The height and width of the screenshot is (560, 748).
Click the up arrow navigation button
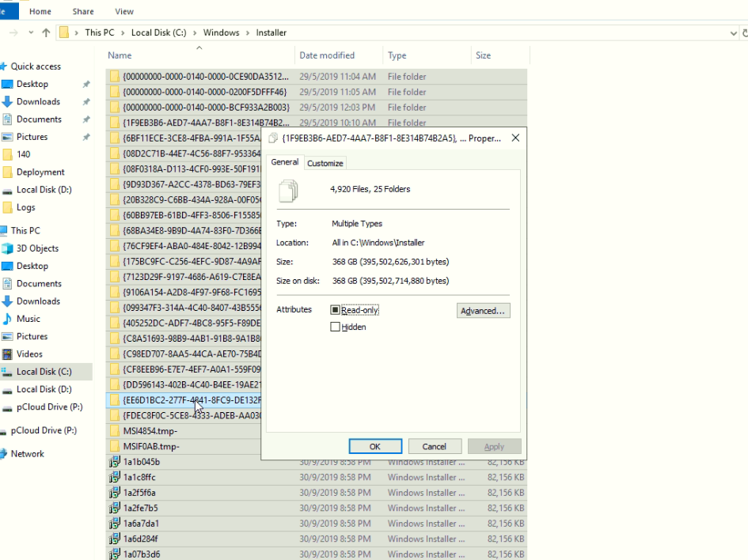[46, 33]
